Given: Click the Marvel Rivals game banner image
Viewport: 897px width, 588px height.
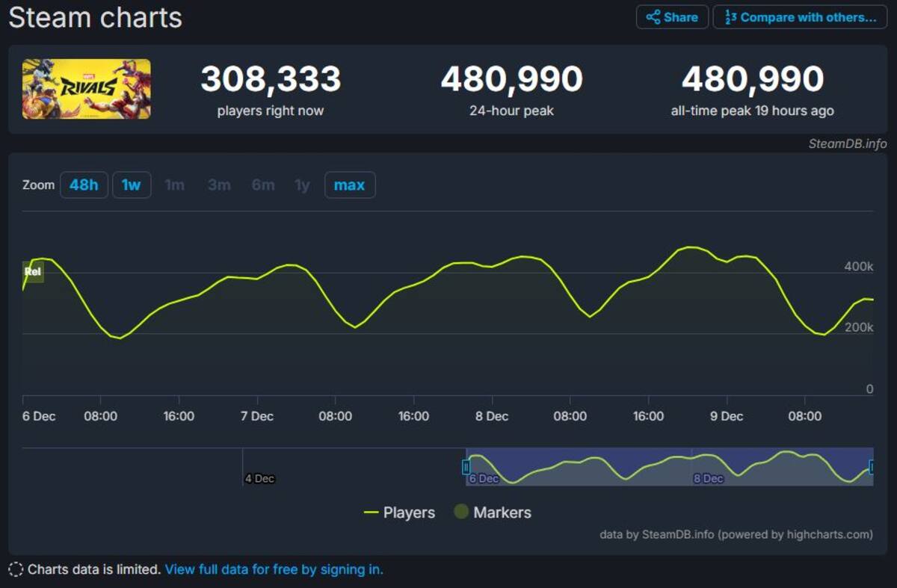Looking at the screenshot, I should click(86, 89).
